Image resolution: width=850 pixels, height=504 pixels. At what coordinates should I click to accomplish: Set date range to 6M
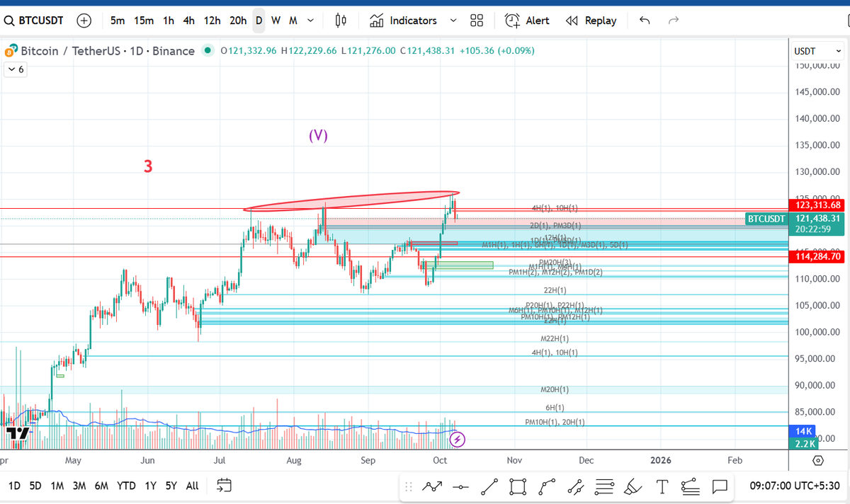coord(101,486)
